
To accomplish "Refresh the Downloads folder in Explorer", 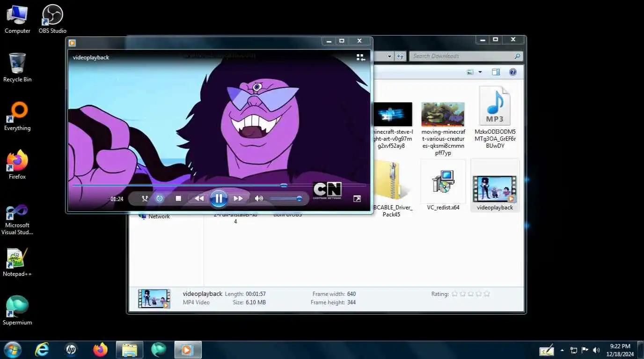I will tap(400, 56).
